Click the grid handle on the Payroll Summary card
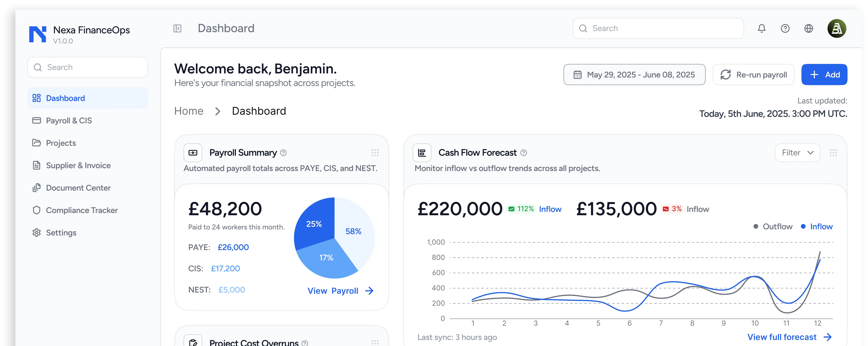Image resolution: width=868 pixels, height=346 pixels. coord(375,152)
